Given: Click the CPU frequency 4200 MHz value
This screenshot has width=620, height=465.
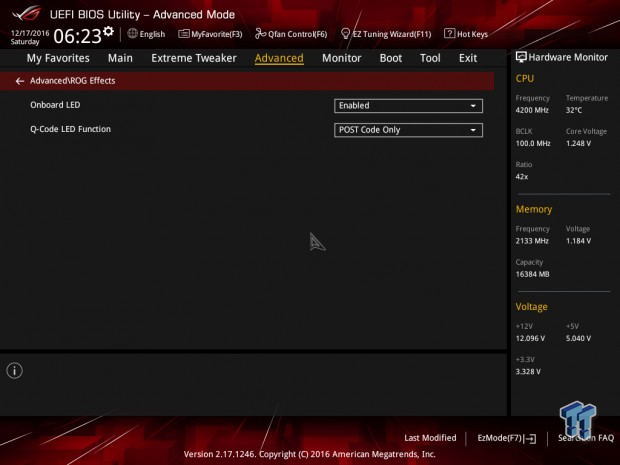Looking at the screenshot, I should click(532, 110).
